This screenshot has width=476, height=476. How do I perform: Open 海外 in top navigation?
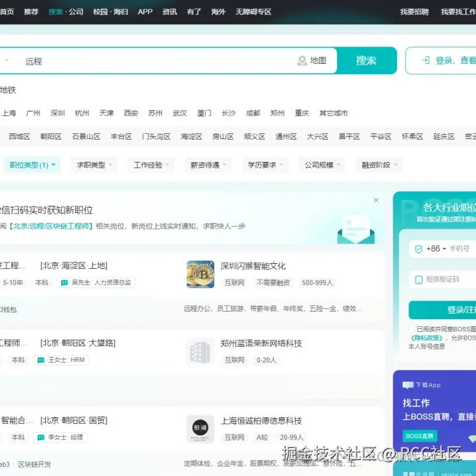tap(219, 12)
